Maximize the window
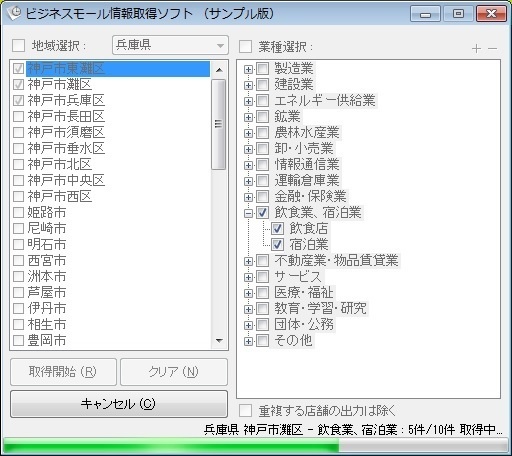Image resolution: width=512 pixels, height=456 pixels. pos(458,14)
